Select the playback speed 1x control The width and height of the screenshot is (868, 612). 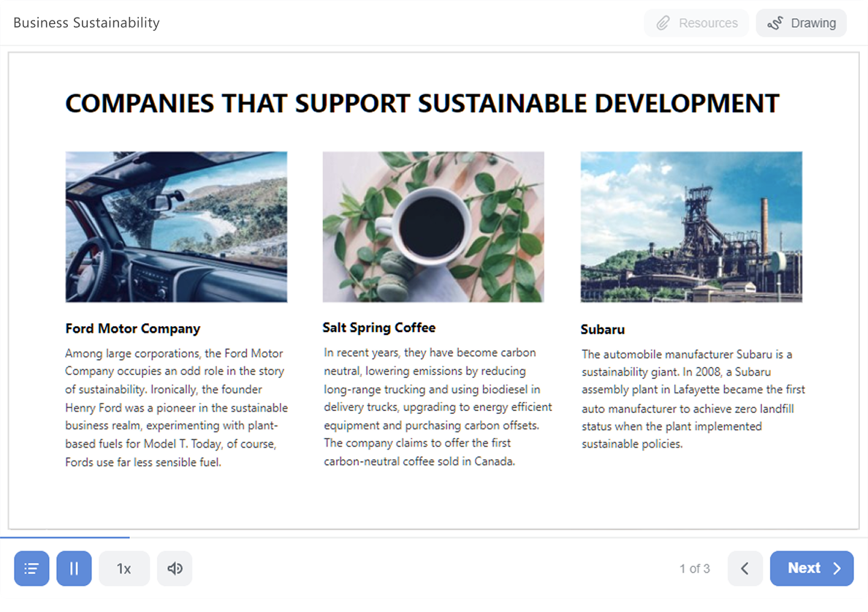[123, 568]
